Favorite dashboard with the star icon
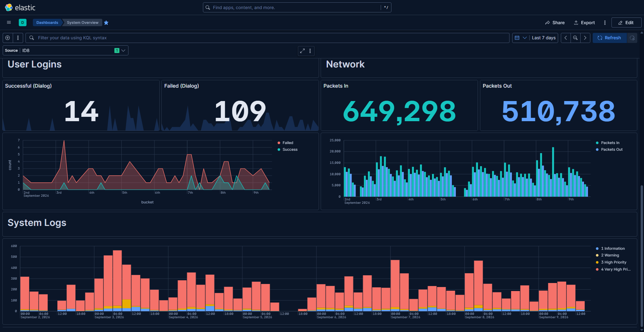Image resolution: width=644 pixels, height=332 pixels. tap(106, 22)
